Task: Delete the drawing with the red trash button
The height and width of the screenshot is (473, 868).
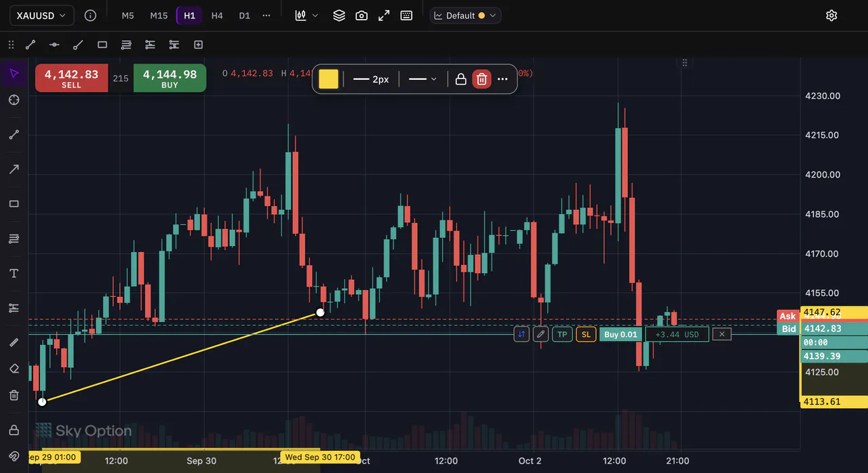Action: coord(481,79)
